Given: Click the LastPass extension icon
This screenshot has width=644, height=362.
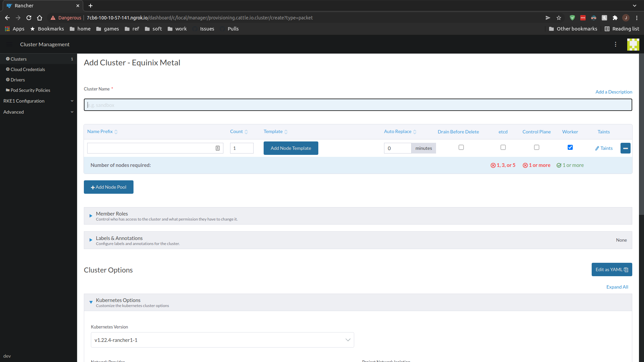Looking at the screenshot, I should tap(583, 18).
